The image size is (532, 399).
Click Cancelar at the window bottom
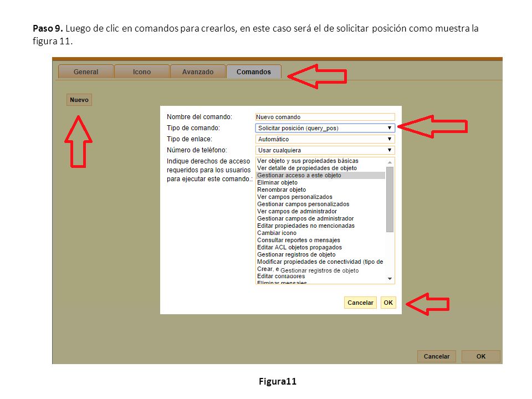[x=436, y=356]
